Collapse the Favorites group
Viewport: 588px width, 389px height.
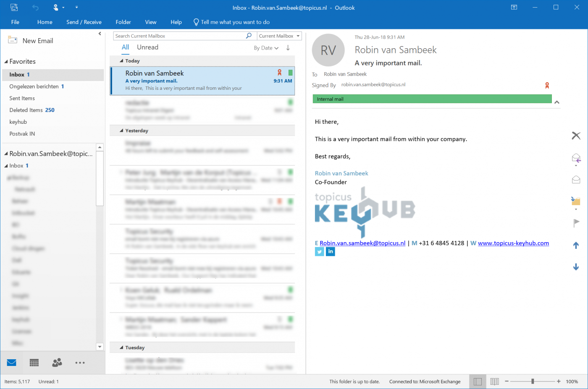click(6, 62)
